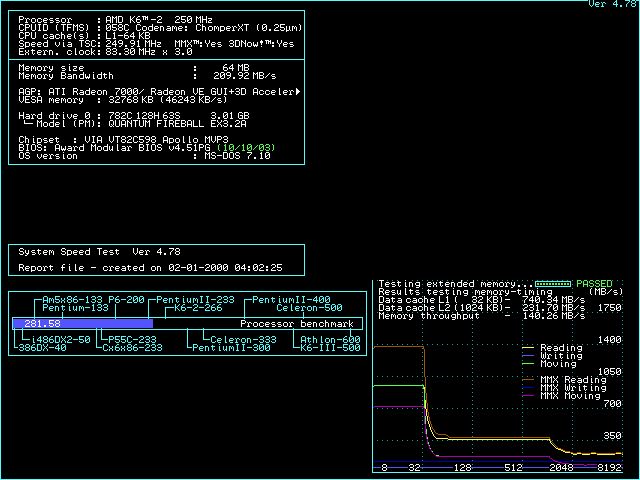Click the PASSED memory test status
The image size is (640, 480).
pos(594,284)
